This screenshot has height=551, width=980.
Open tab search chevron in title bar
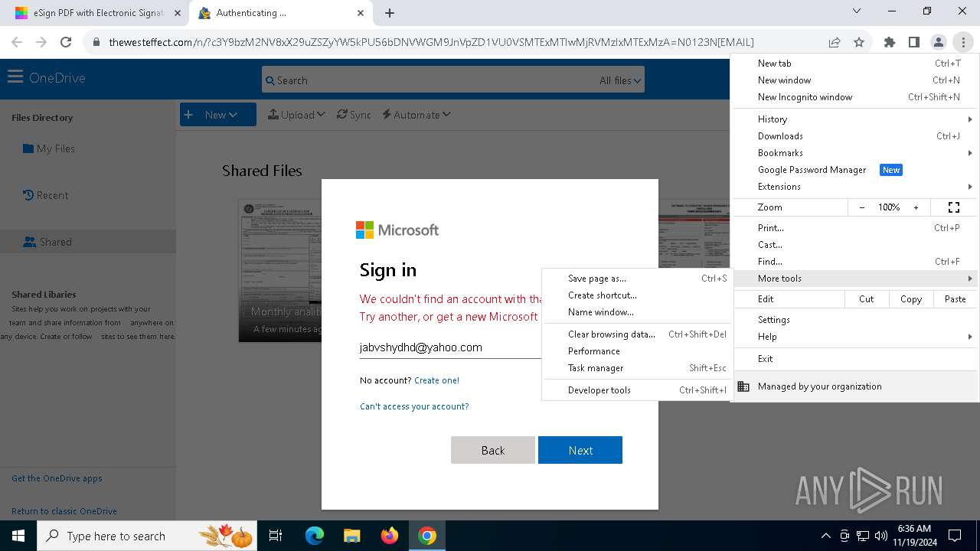(x=857, y=11)
